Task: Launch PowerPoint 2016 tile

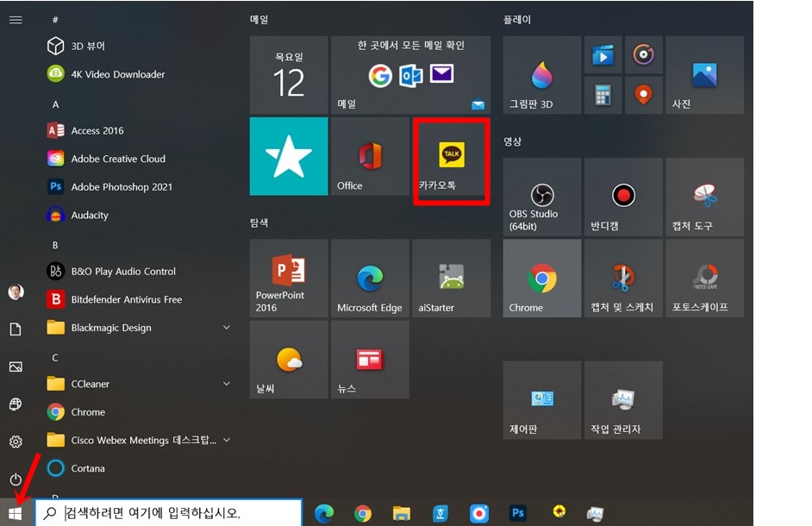Action: click(289, 279)
